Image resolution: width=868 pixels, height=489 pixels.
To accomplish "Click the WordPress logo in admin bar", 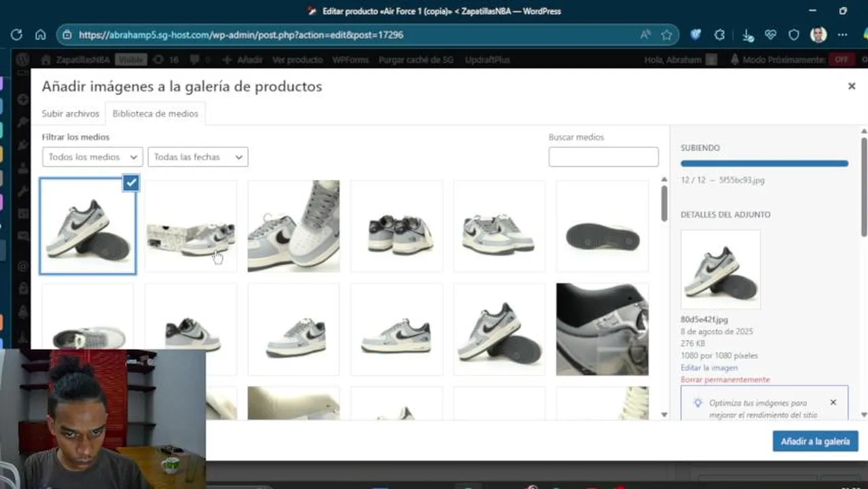I will 22,60.
